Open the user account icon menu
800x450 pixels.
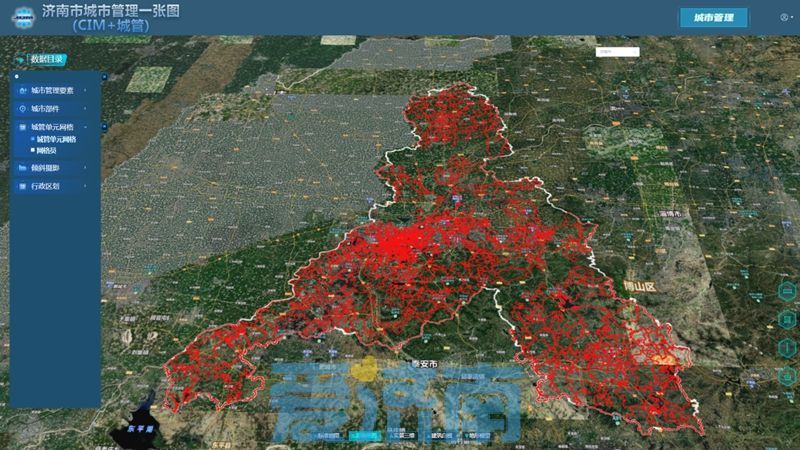point(784,17)
